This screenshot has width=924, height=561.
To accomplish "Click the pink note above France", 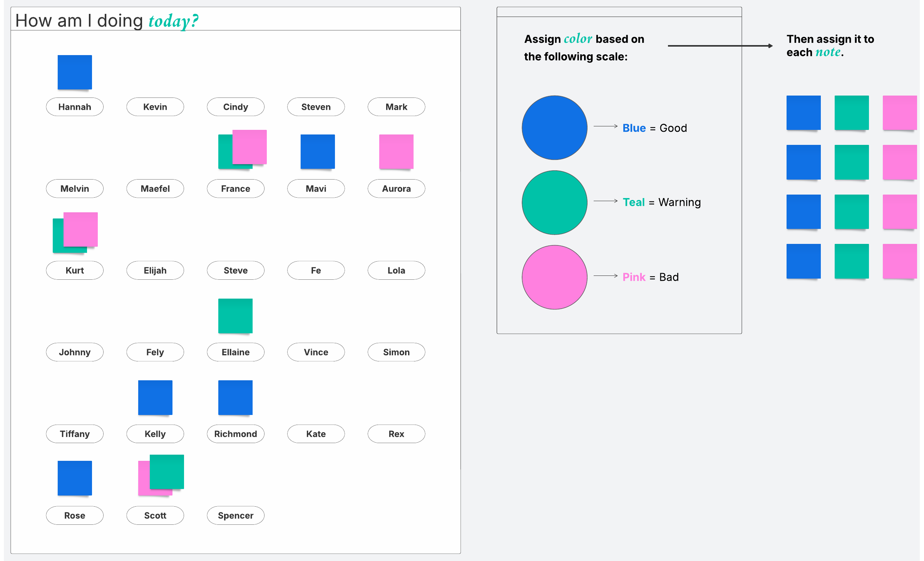I will point(249,147).
